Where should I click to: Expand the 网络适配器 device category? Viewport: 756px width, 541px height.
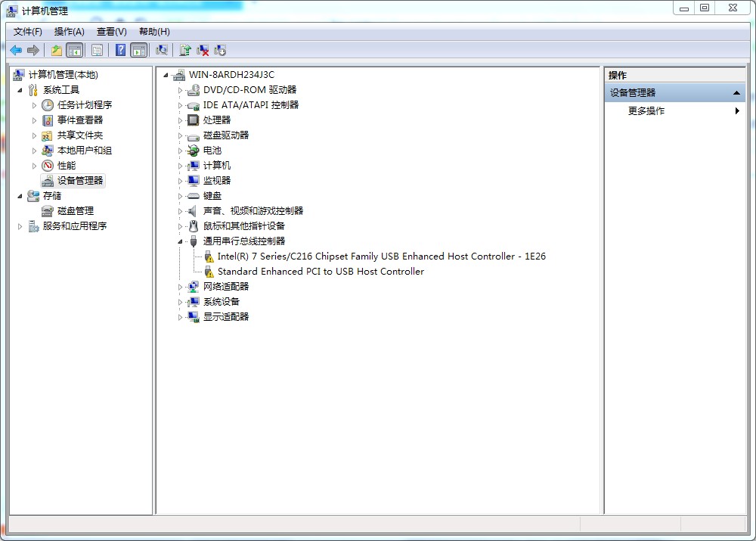coord(181,287)
